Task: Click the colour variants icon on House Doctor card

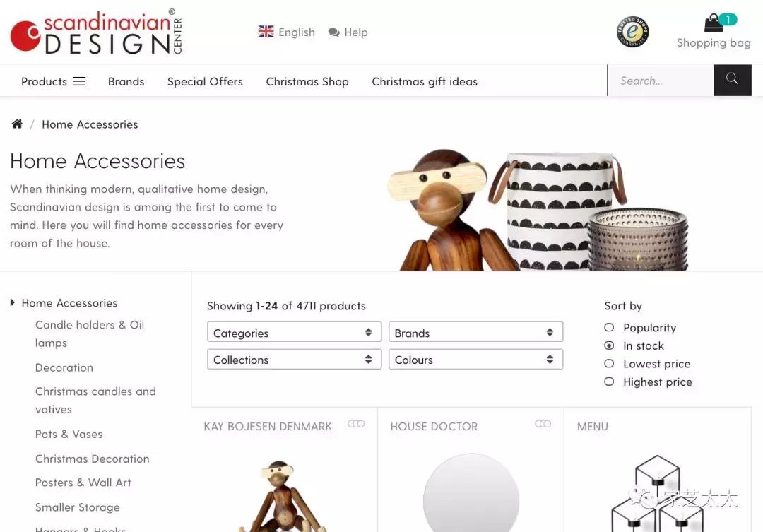Action: [543, 424]
